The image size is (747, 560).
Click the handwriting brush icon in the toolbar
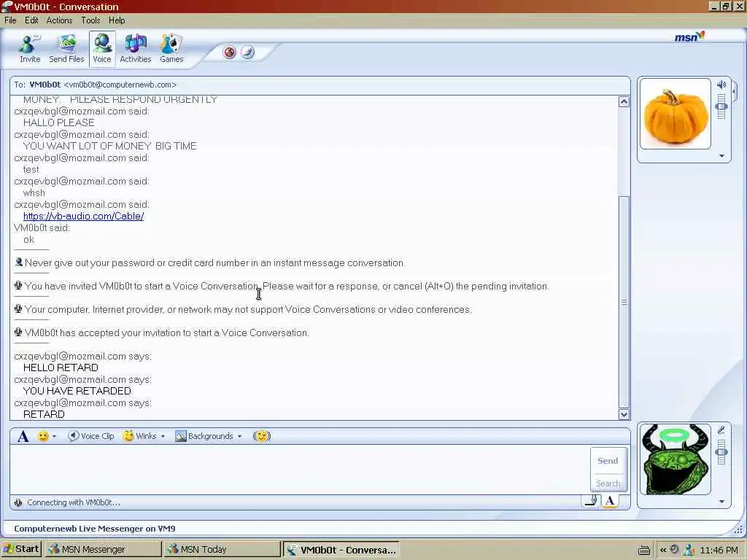pos(247,52)
